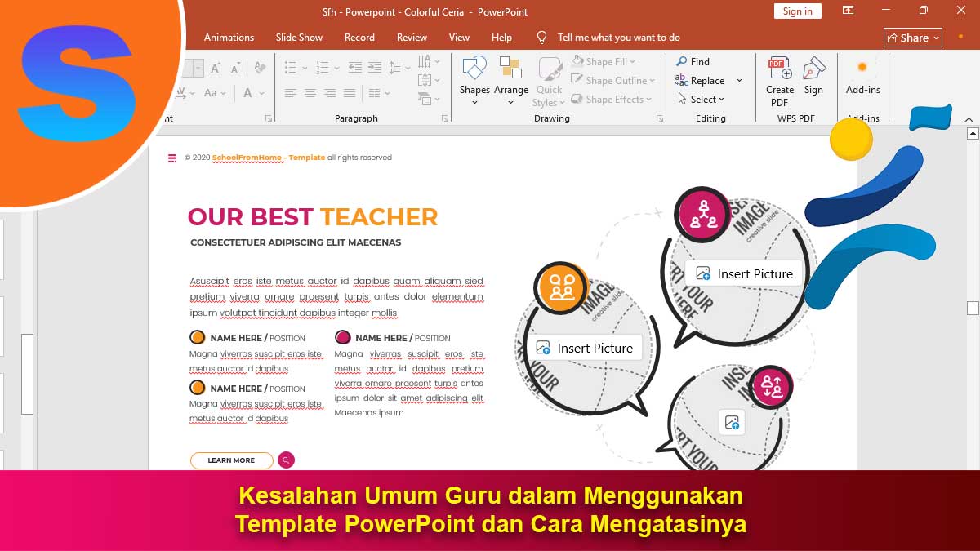Open the text columns option

pyautogui.click(x=379, y=93)
